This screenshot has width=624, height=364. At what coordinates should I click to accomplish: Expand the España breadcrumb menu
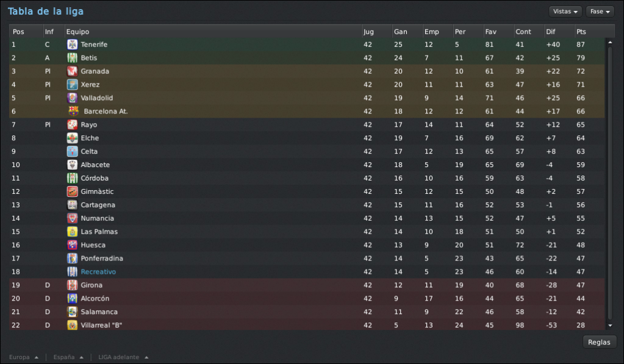(68, 357)
